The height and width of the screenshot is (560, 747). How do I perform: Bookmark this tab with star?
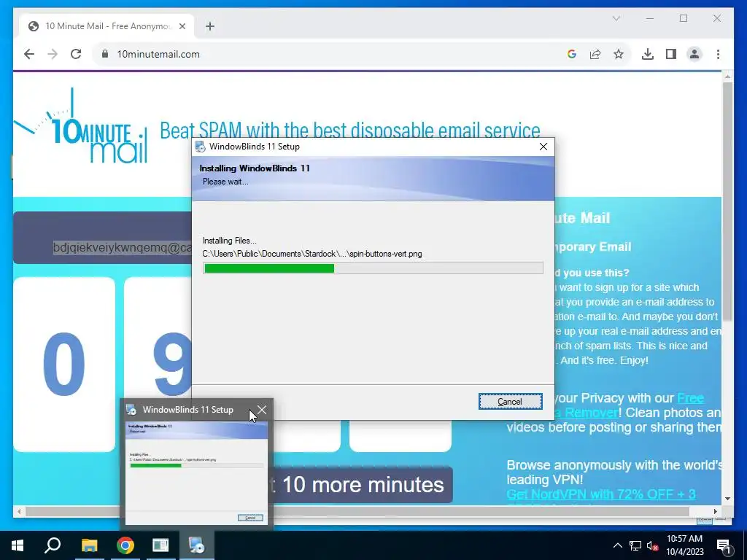pyautogui.click(x=619, y=54)
